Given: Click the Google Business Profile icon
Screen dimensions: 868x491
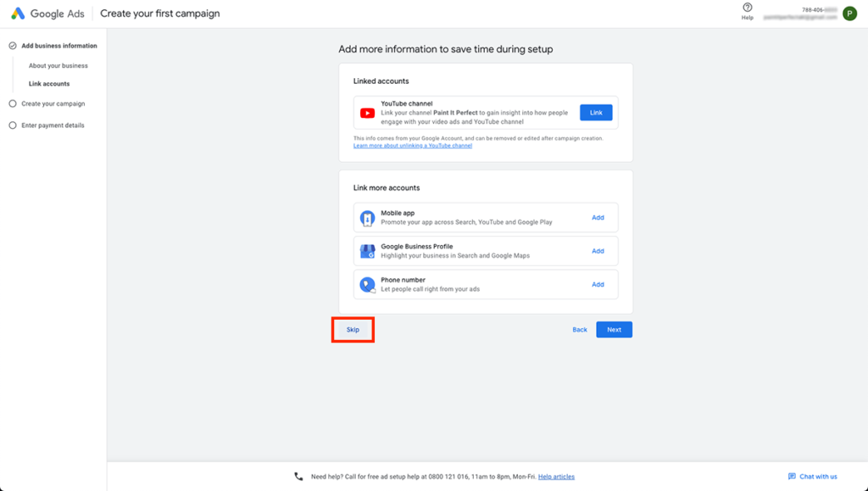Looking at the screenshot, I should (x=367, y=251).
